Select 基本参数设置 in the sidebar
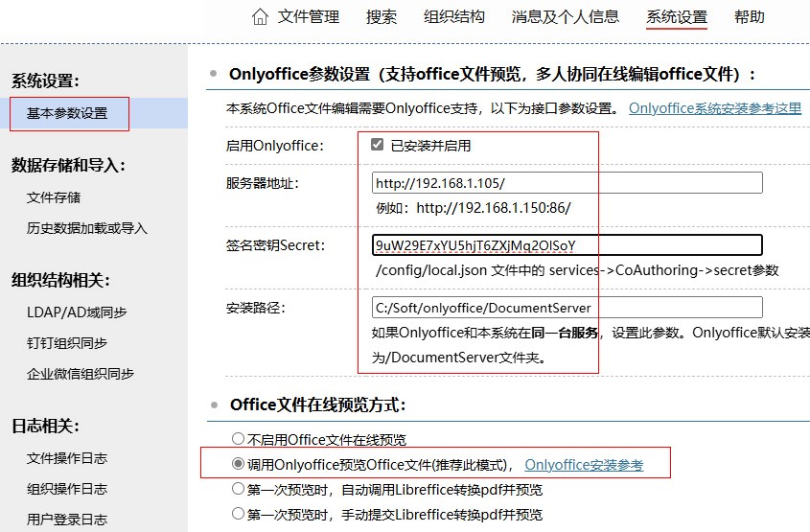Image resolution: width=810 pixels, height=532 pixels. click(67, 113)
